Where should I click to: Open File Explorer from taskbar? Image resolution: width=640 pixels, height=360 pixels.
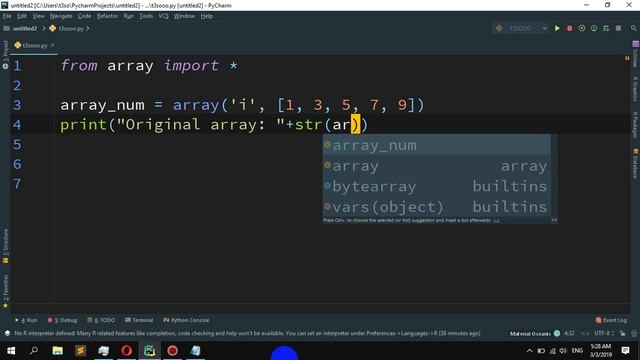tap(58, 351)
